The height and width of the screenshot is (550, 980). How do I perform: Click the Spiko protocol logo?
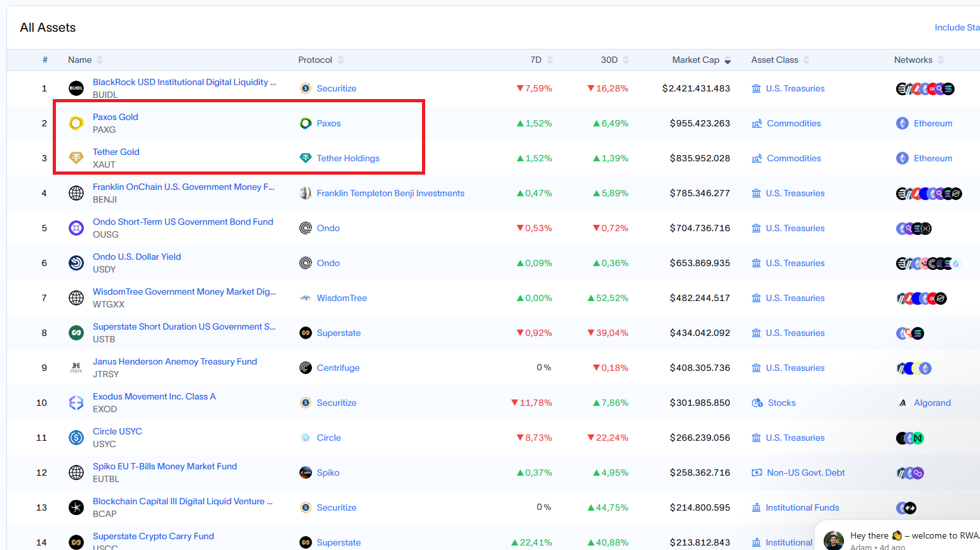click(306, 473)
